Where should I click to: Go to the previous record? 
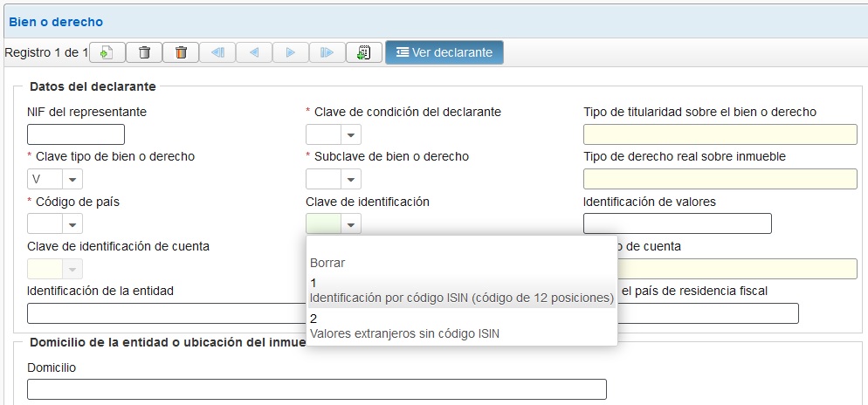coord(254,52)
